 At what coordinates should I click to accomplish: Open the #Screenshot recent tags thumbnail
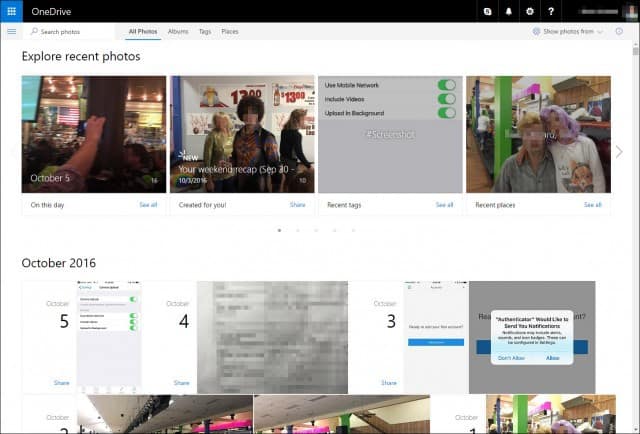[x=390, y=134]
